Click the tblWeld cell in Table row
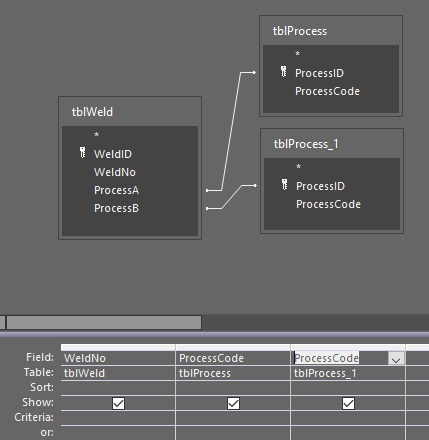Viewport: 429px width, 440px height. click(118, 373)
